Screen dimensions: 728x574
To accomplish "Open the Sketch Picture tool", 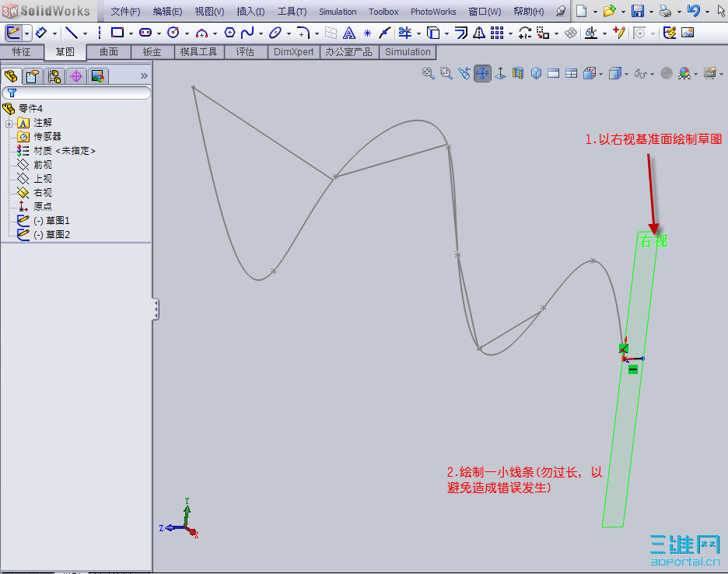I will tap(688, 33).
